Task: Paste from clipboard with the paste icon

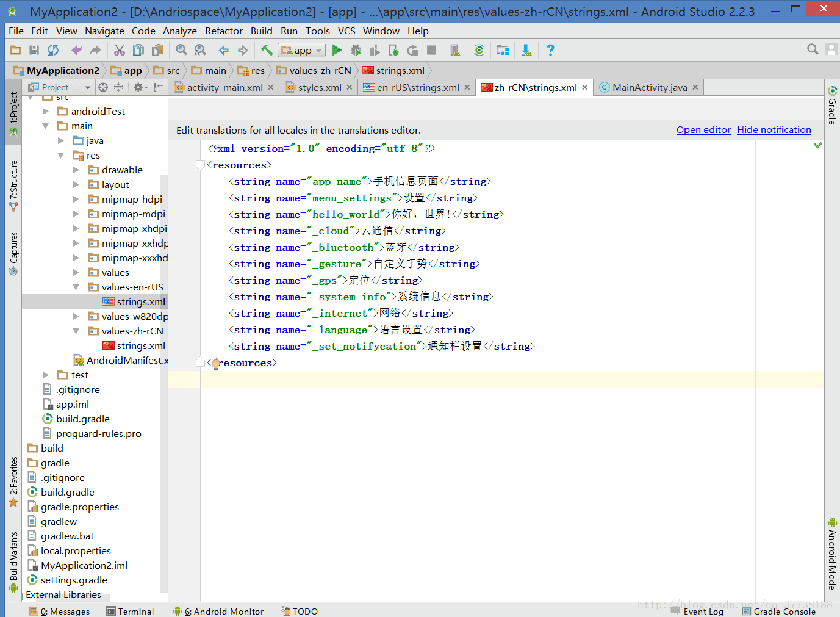Action: (x=157, y=50)
